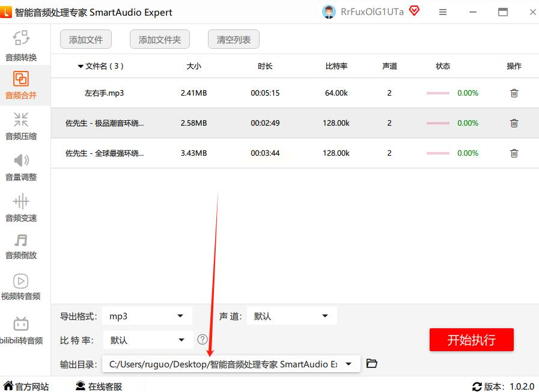Click the red 开始执行 button
This screenshot has width=539, height=392.
[x=471, y=340]
